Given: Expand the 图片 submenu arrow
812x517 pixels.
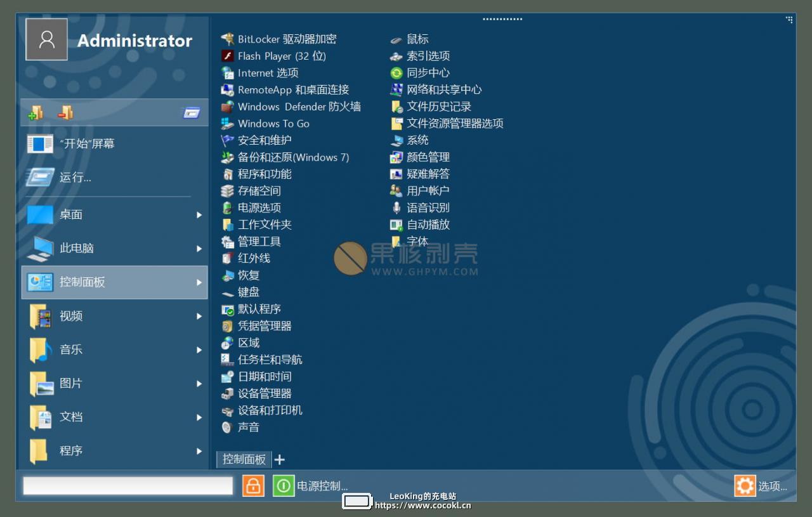Looking at the screenshot, I should [x=199, y=384].
